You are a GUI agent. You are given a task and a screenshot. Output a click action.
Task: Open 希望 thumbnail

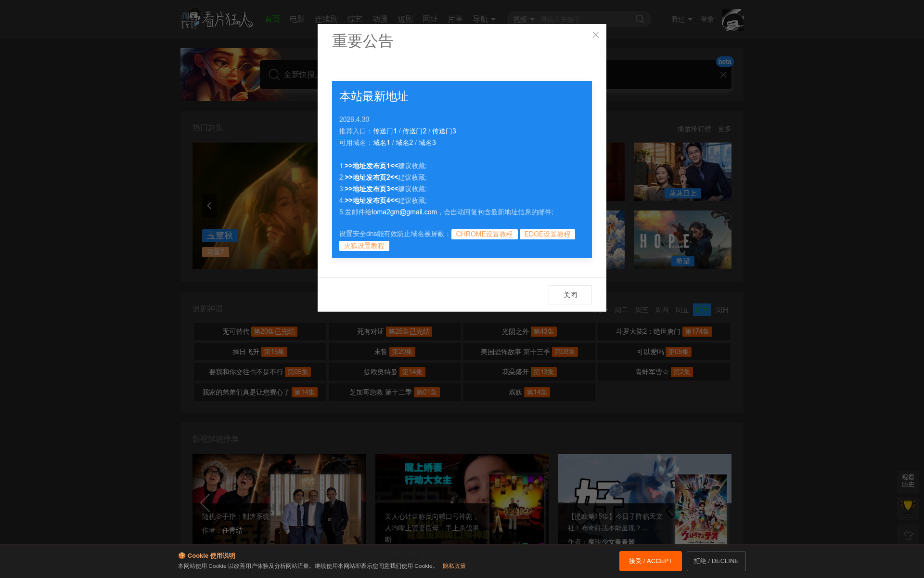pos(682,239)
